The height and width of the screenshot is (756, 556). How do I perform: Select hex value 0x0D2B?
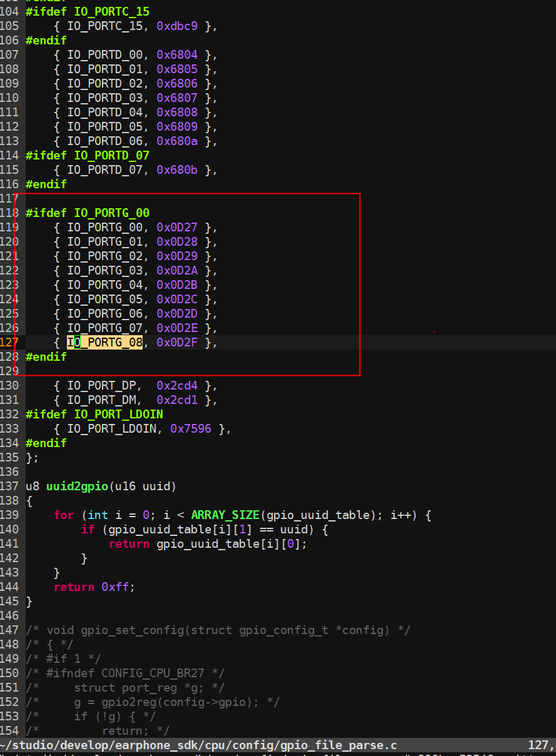pyautogui.click(x=177, y=285)
